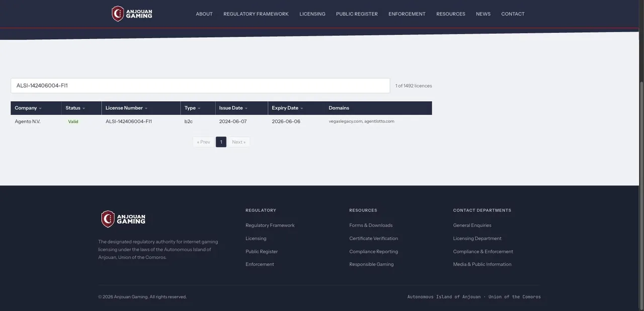
Task: Open General Enquiries link
Action: click(x=472, y=225)
